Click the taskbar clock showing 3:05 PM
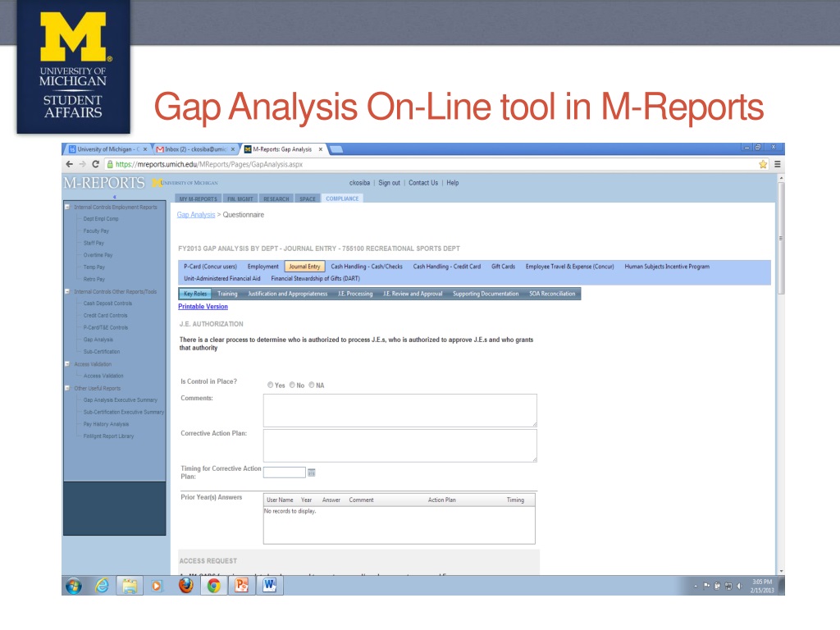Image resolution: width=840 pixels, height=630 pixels. [762, 586]
